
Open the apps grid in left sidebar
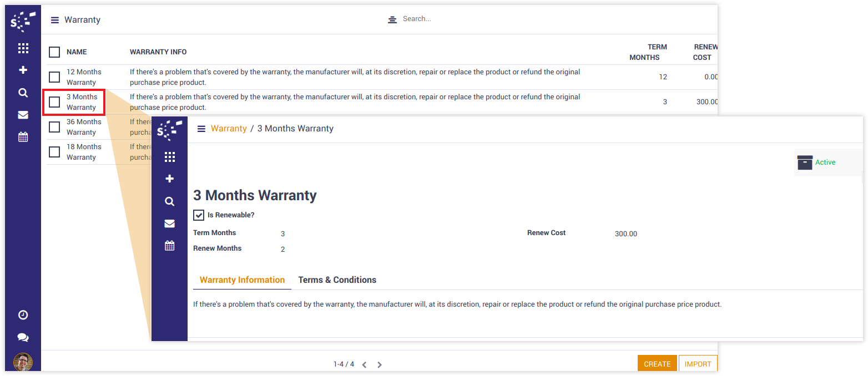click(x=23, y=48)
